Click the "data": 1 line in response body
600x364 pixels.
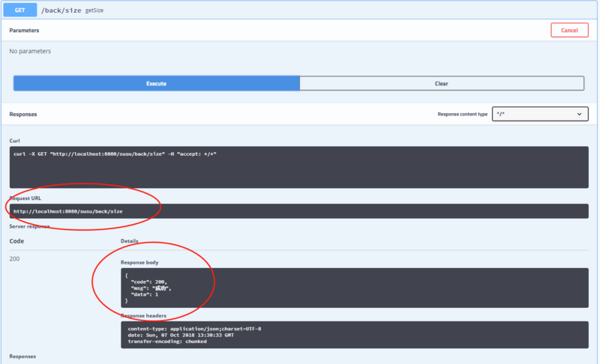144,294
